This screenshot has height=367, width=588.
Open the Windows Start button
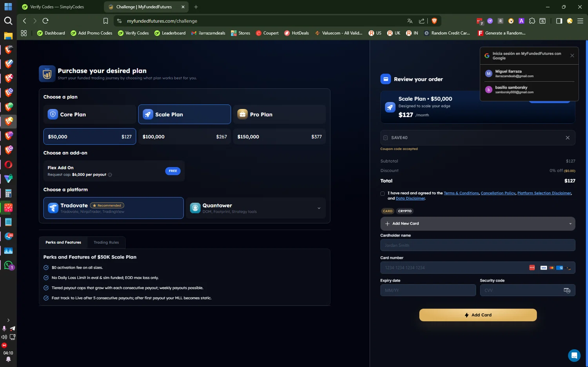8,7
